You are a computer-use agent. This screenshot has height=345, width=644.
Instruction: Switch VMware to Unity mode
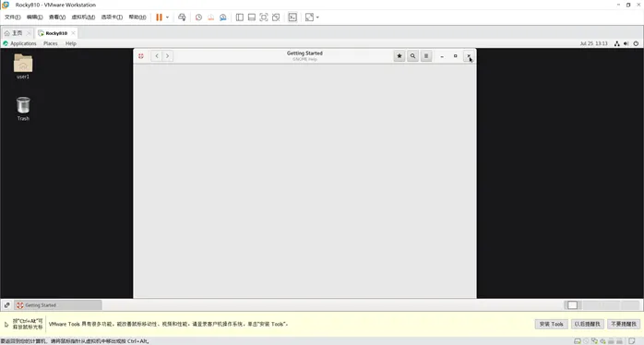276,18
